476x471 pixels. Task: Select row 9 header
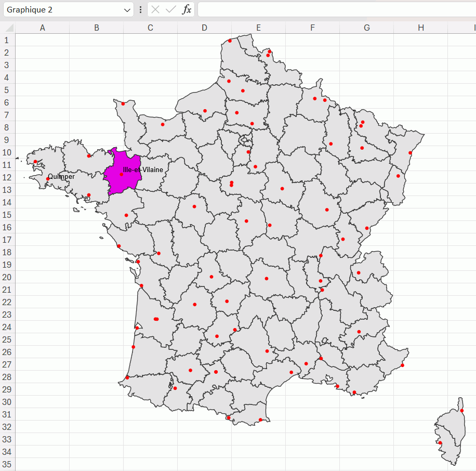[x=7, y=140]
